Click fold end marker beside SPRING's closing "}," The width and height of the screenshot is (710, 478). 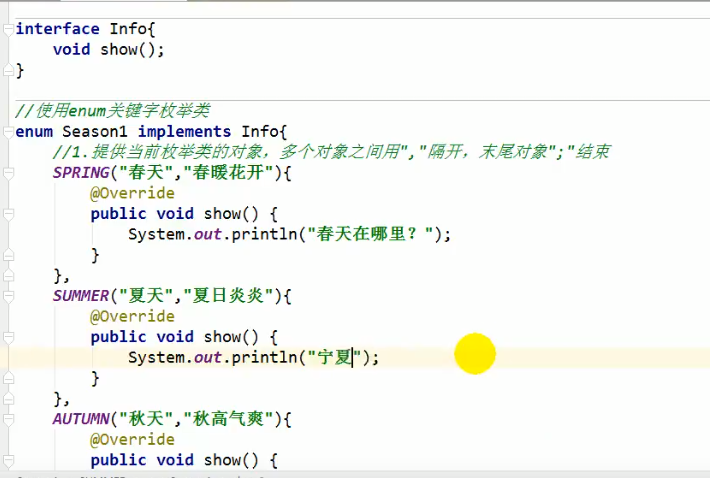pos(8,276)
